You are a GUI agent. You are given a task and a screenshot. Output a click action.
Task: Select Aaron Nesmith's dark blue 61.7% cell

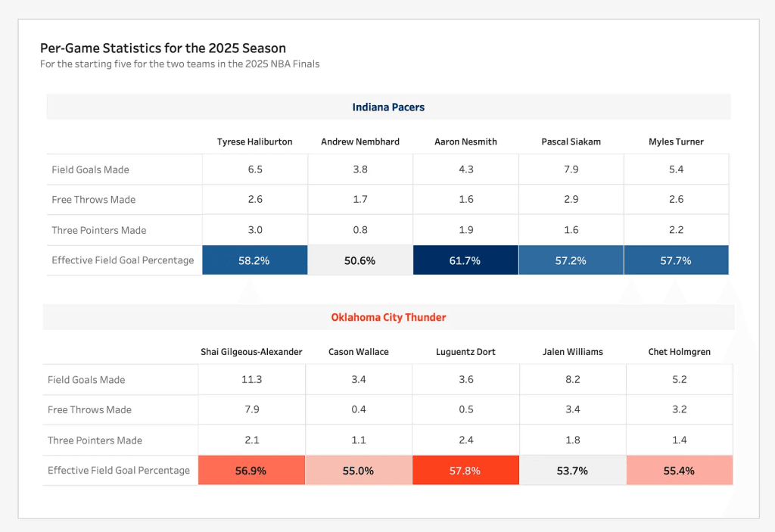(x=465, y=260)
